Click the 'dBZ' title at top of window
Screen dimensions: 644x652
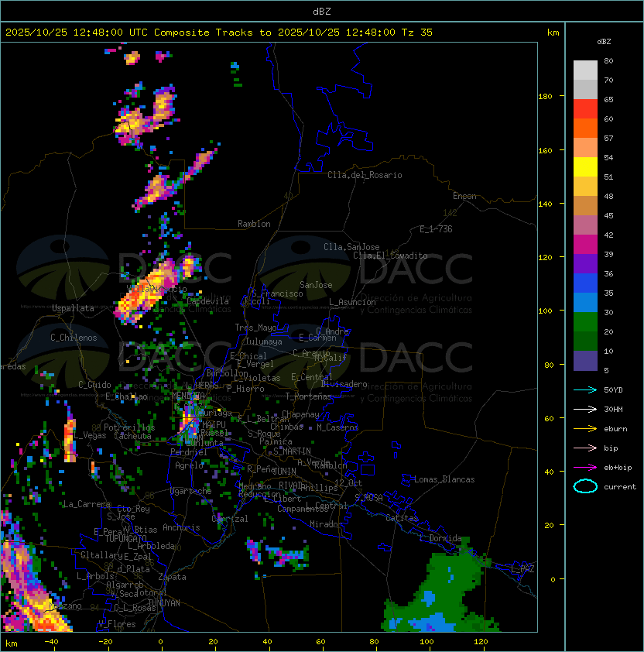pyautogui.click(x=322, y=11)
